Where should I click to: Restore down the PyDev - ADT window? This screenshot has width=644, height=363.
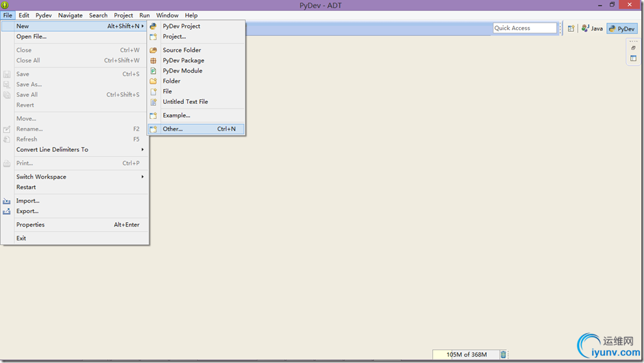point(612,5)
